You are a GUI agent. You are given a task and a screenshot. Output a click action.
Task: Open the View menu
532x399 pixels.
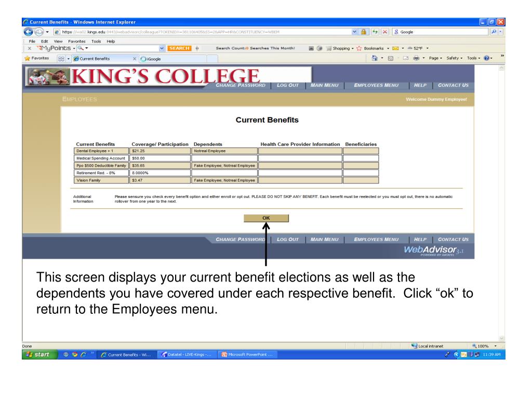58,41
